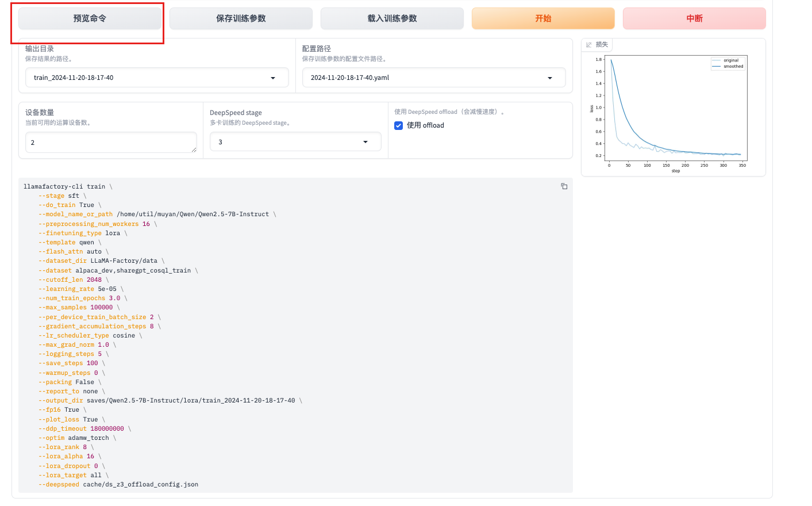Open the DeepSpeed stage combo box showing 3

[287, 142]
